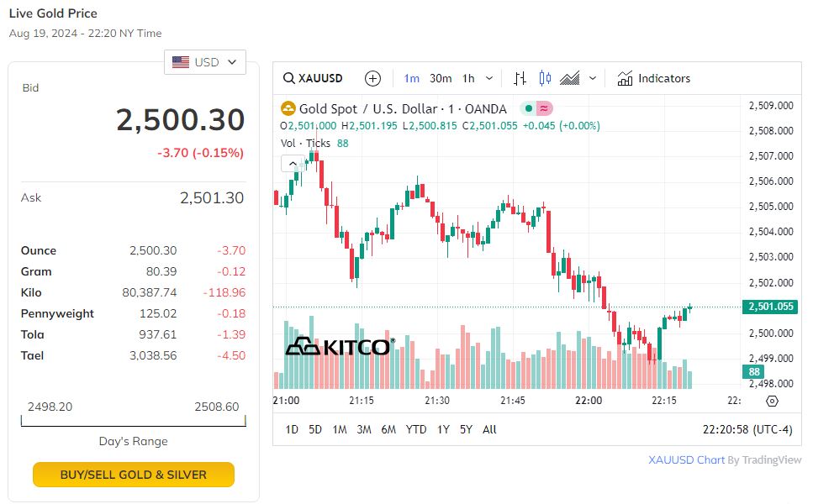813x504 pixels.
Task: Select the area chart style icon
Action: click(570, 78)
